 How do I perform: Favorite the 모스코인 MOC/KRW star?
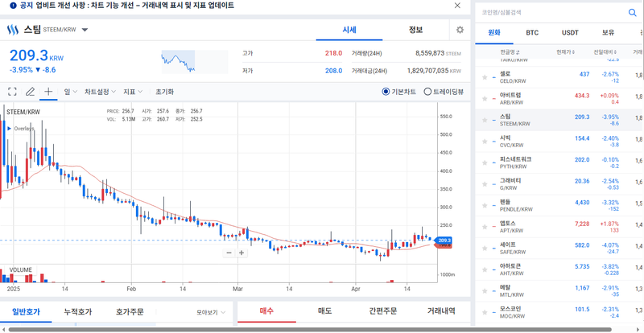point(485,312)
